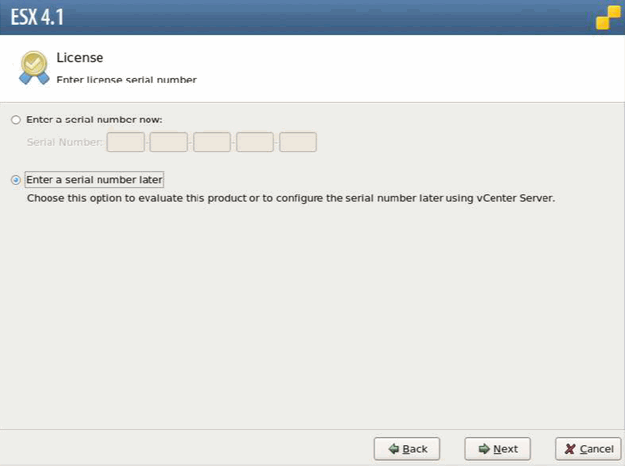The image size is (625, 466).
Task: Select "Enter a serial number later" radio button
Action: click(15, 180)
